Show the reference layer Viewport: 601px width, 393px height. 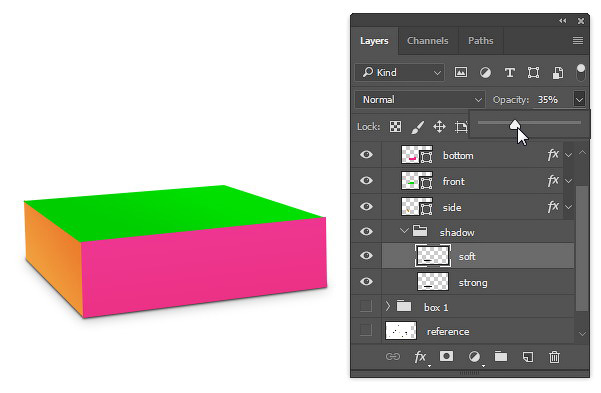click(x=366, y=330)
